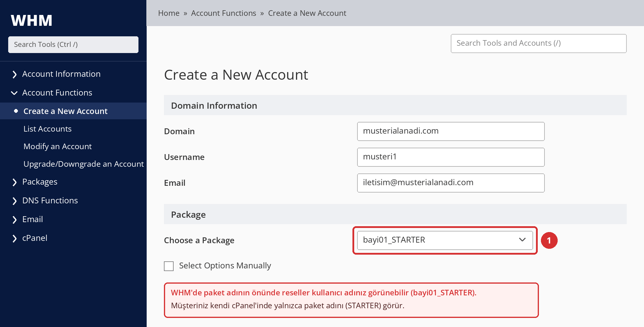Screen dimensions: 644x327
Task: Open Modify an Account in sidebar
Action: [57, 147]
